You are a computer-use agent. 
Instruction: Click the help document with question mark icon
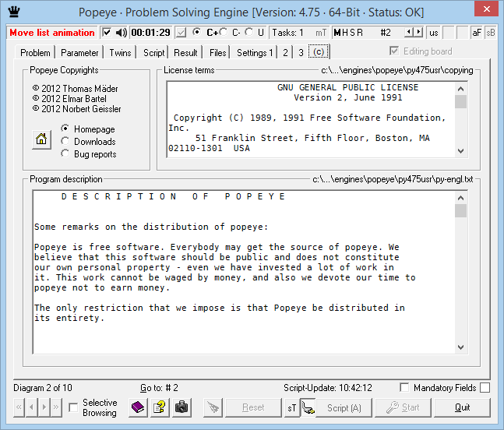click(x=160, y=408)
